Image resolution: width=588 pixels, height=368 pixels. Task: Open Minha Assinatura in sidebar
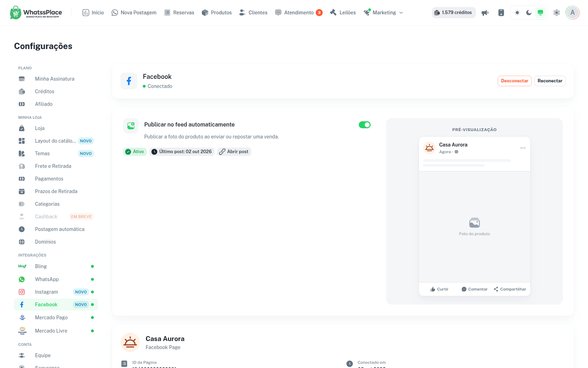pos(56,79)
